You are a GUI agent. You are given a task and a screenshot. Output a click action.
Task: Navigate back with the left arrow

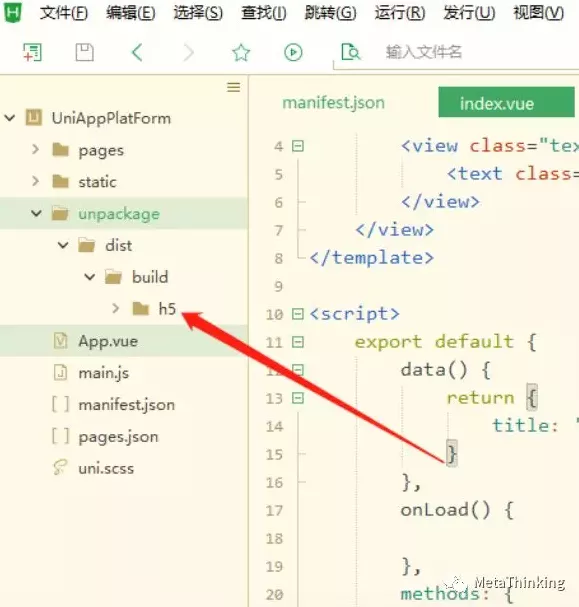click(x=137, y=52)
